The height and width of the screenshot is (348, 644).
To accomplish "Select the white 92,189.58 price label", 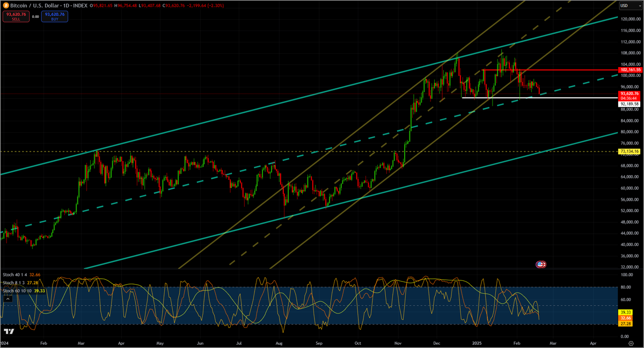I will pyautogui.click(x=628, y=103).
